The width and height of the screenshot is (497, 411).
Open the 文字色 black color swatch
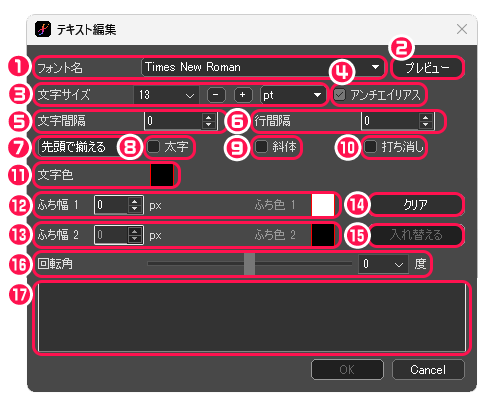click(x=162, y=175)
